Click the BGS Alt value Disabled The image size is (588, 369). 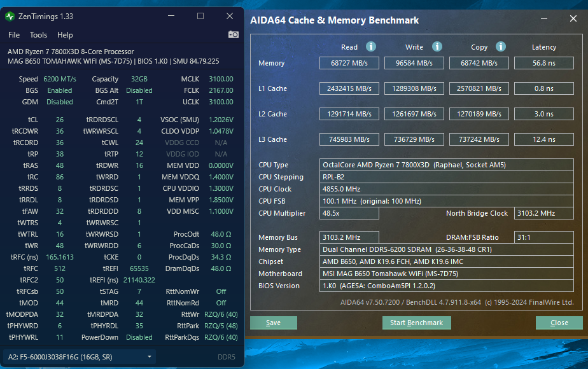coord(139,90)
